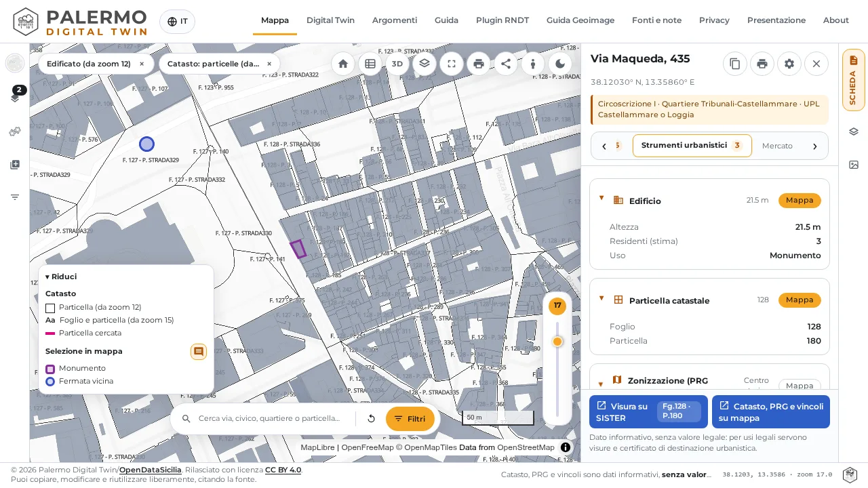
Task: Collapse the legend with Riduci
Action: [61, 277]
